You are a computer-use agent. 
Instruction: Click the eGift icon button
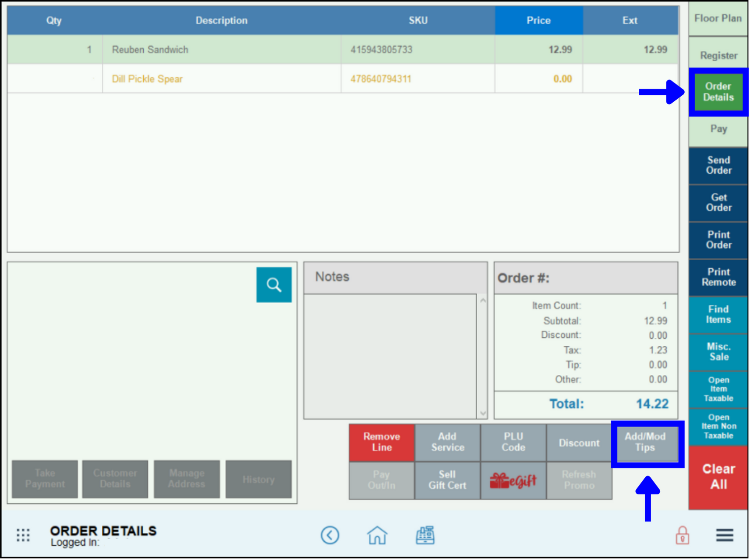pos(513,480)
